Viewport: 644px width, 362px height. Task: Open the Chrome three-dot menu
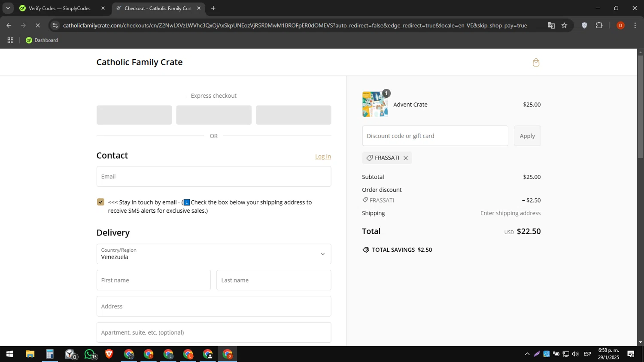pos(635,25)
